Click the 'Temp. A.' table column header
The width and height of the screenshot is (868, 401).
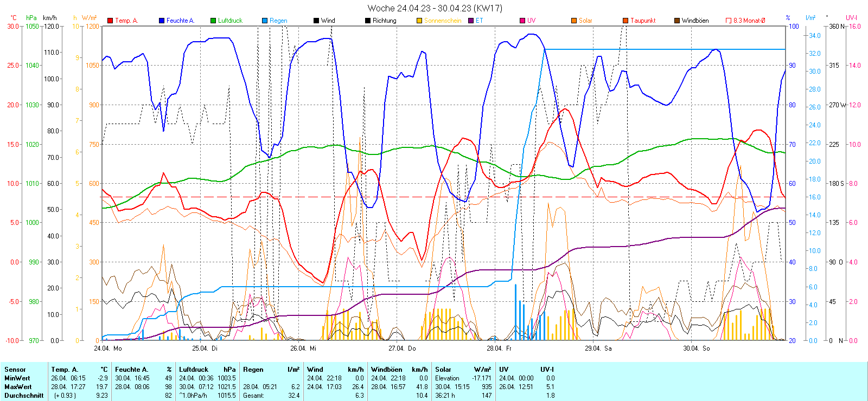pyautogui.click(x=65, y=370)
